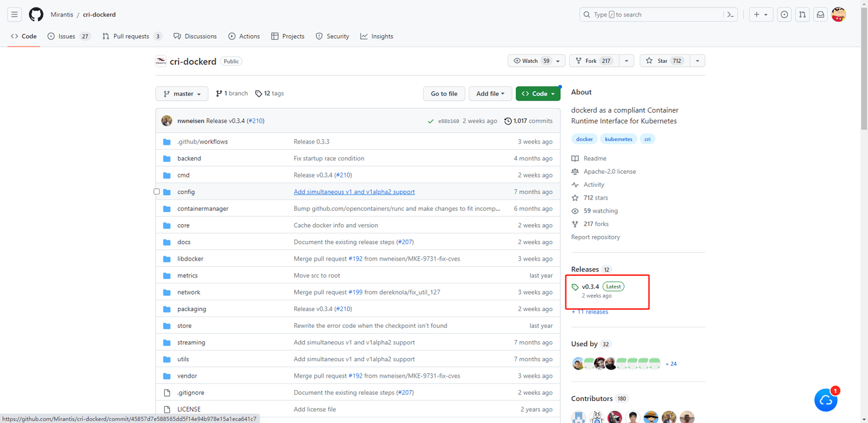Open the master branch selector
Screen dimensions: 868x423
[181, 93]
